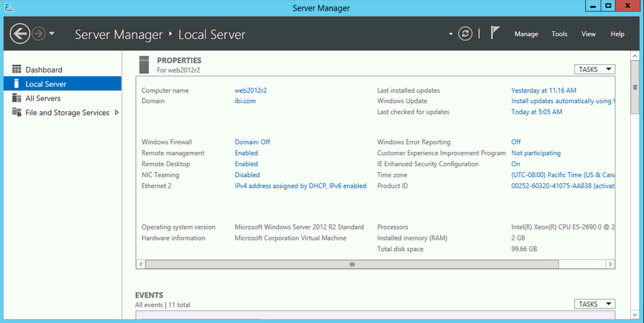Click the Dashboard grid icon
This screenshot has height=323, width=644.
17,69
